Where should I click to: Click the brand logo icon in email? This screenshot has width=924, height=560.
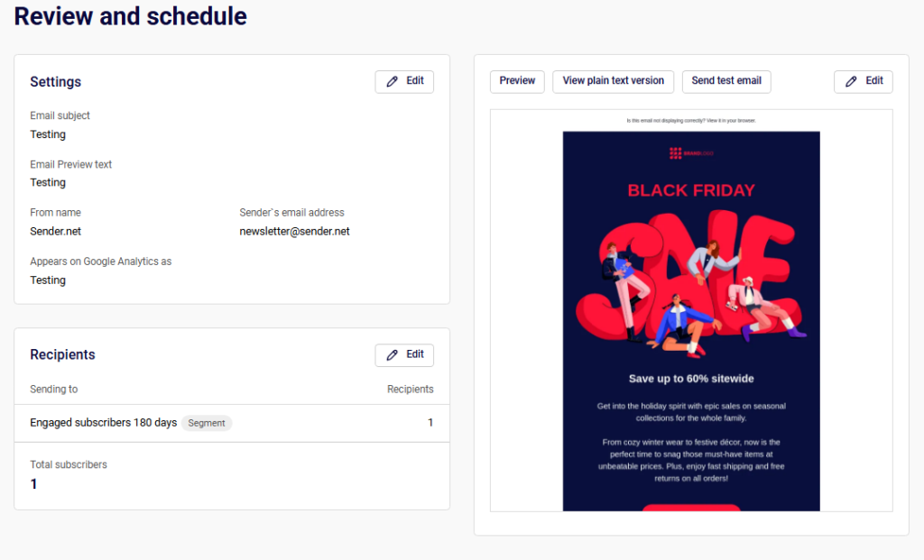(x=676, y=153)
